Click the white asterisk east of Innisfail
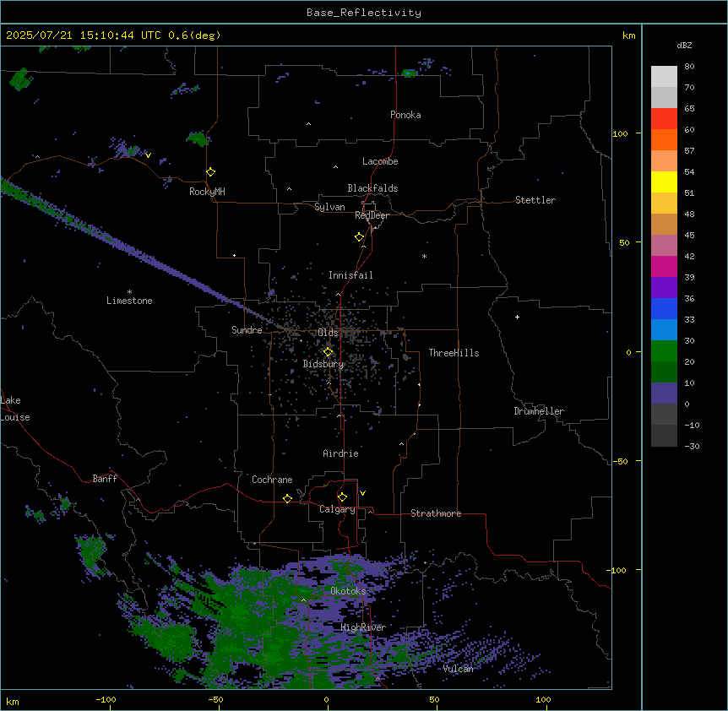This screenshot has height=711, width=728. pos(424,256)
